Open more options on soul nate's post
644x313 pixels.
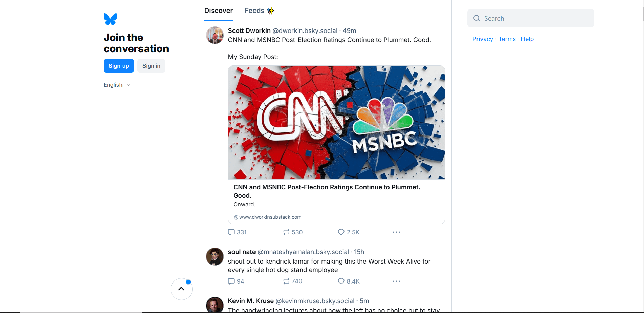(x=396, y=281)
